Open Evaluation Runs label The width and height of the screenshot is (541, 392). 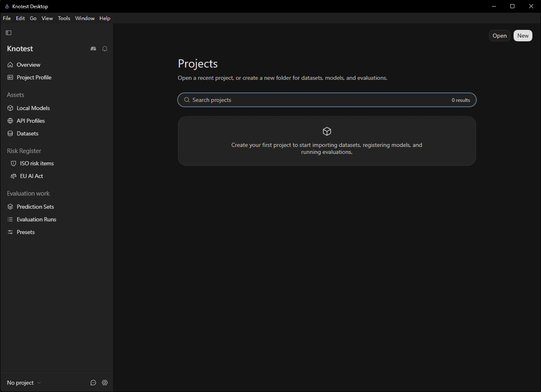[x=36, y=219]
